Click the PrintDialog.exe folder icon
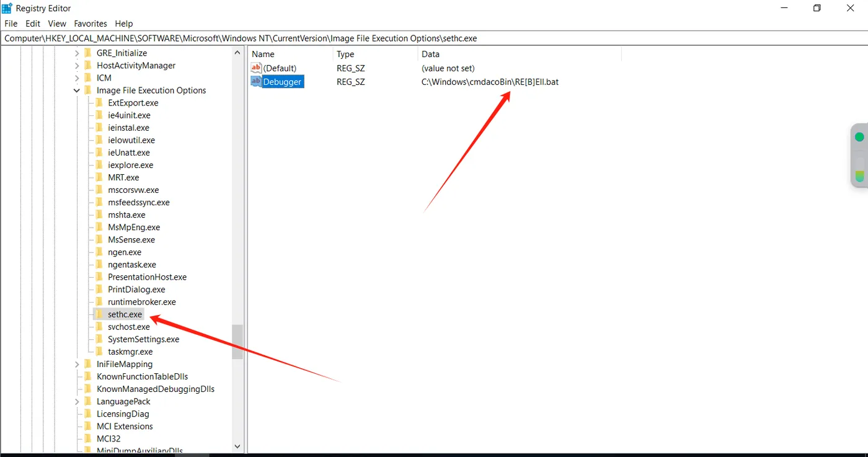This screenshot has width=868, height=457. 99,288
